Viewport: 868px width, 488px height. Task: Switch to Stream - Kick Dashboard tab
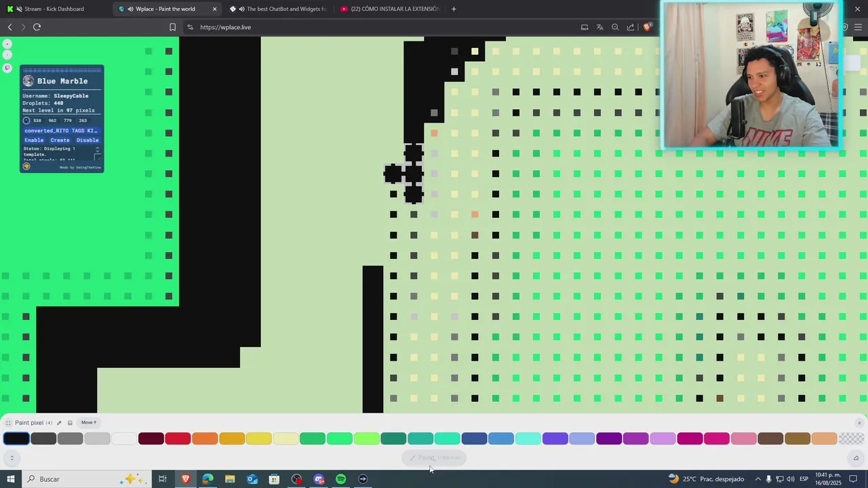54,9
